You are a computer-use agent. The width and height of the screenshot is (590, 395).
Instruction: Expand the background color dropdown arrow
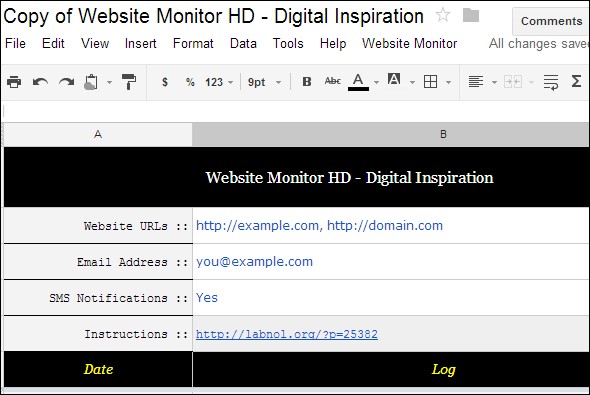click(x=412, y=82)
